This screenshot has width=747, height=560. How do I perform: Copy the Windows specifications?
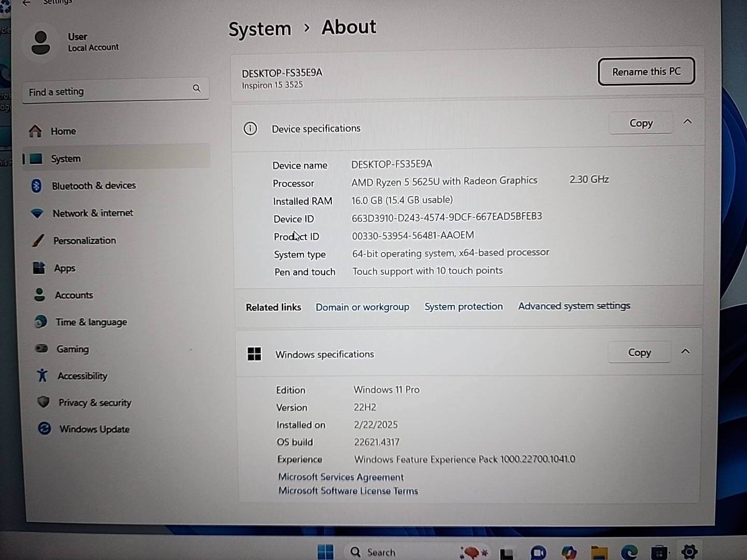point(639,353)
